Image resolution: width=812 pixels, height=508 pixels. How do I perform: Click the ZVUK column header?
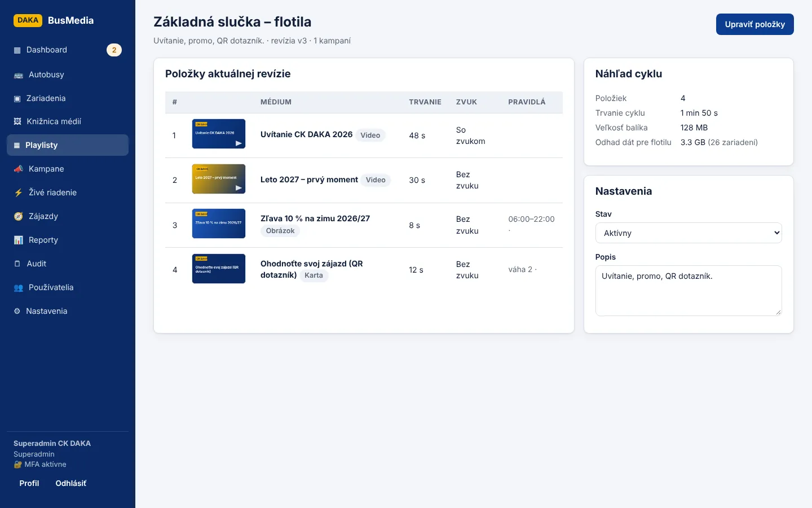(466, 102)
